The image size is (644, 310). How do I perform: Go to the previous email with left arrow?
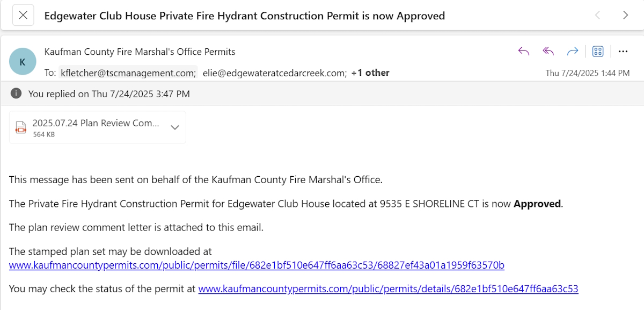click(597, 16)
